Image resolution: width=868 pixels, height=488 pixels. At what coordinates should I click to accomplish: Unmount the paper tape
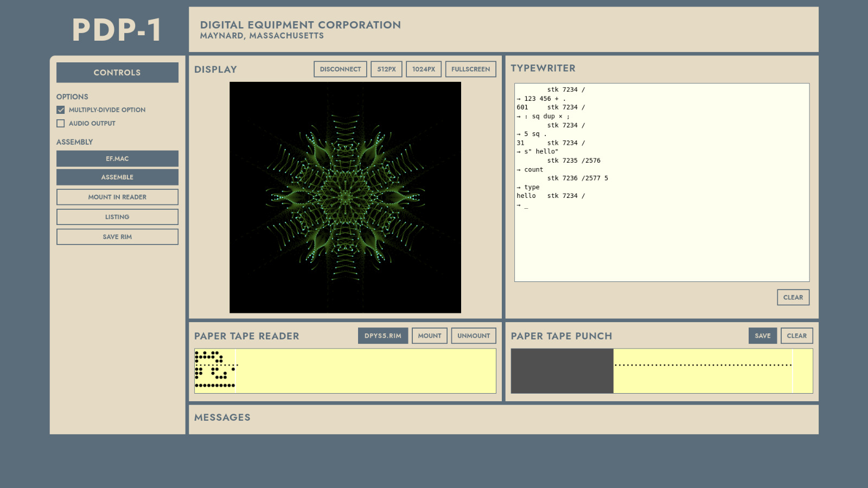[473, 336]
